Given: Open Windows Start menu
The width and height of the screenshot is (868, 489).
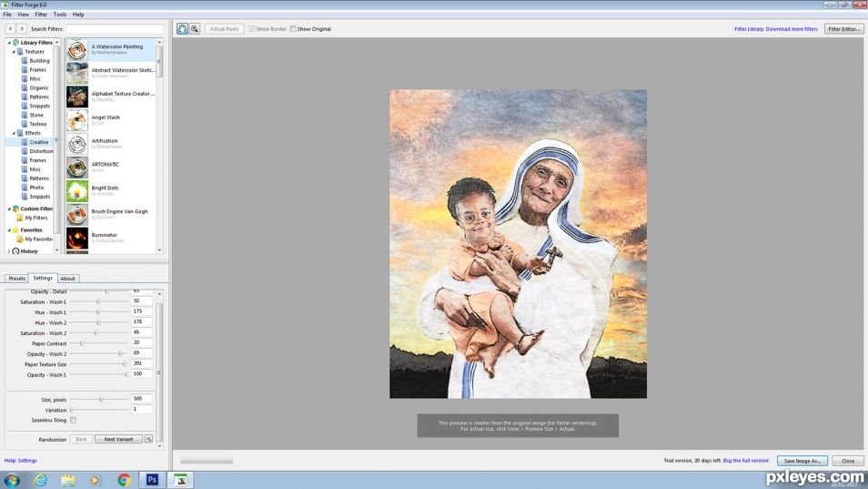Looking at the screenshot, I should (12, 480).
